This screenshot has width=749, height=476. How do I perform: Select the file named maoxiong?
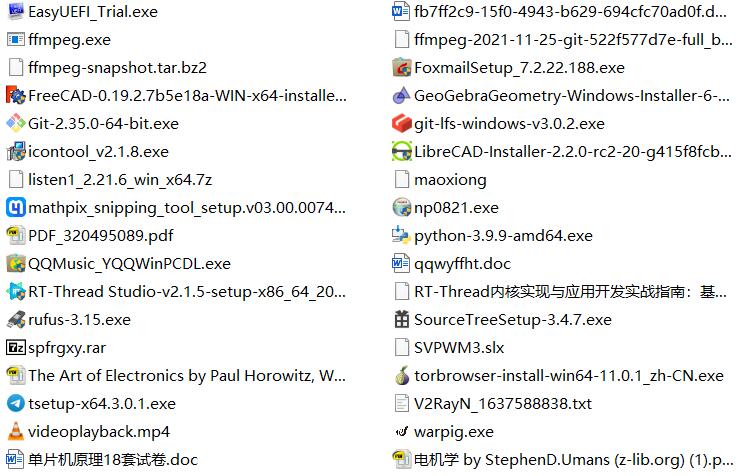click(x=450, y=180)
